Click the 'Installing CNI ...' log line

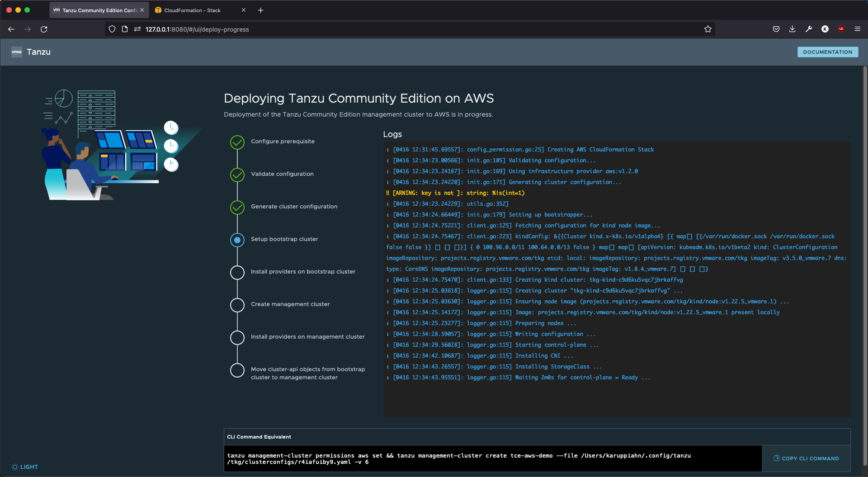[x=480, y=356]
